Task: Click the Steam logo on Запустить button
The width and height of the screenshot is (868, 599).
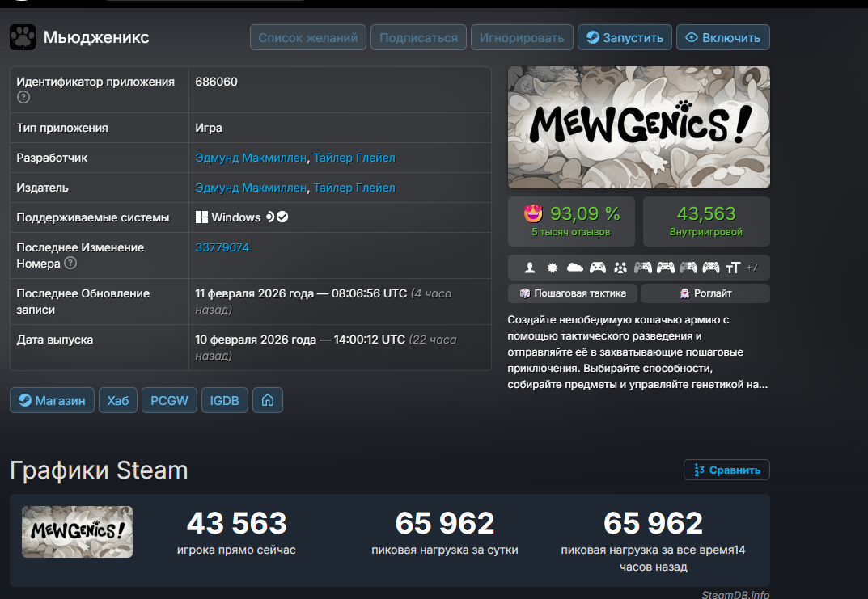Action: [593, 38]
